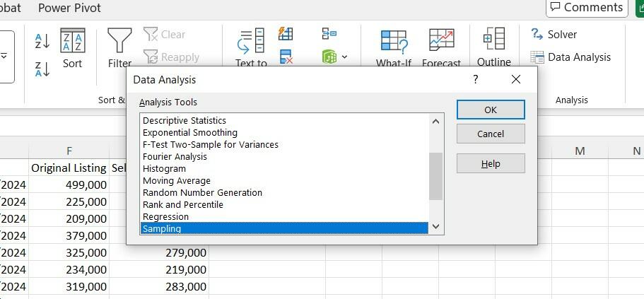Open the What-If Analysis tool

tap(393, 48)
